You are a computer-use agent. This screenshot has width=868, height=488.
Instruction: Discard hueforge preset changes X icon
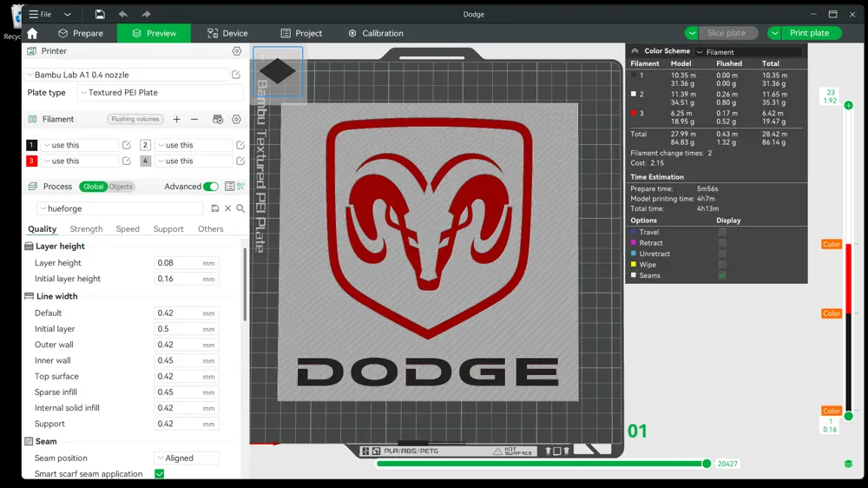click(x=228, y=208)
